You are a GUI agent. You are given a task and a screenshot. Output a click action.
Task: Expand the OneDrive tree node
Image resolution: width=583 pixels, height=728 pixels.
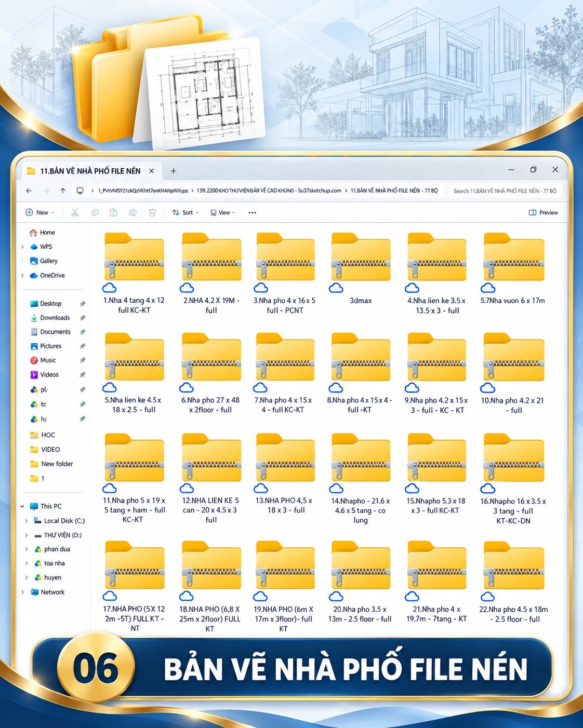click(22, 275)
